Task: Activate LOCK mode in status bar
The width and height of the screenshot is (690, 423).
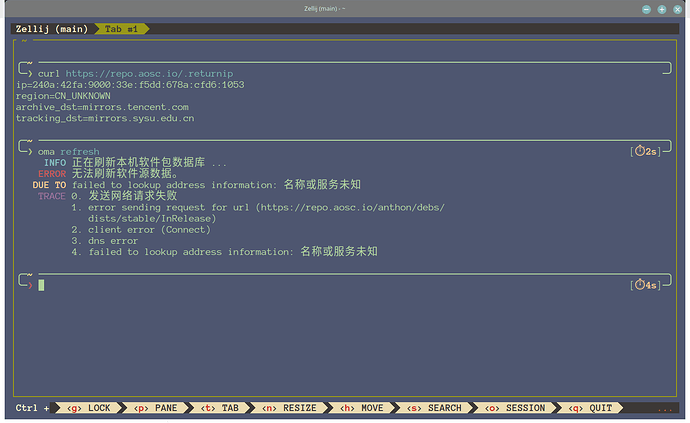Action: [88, 408]
